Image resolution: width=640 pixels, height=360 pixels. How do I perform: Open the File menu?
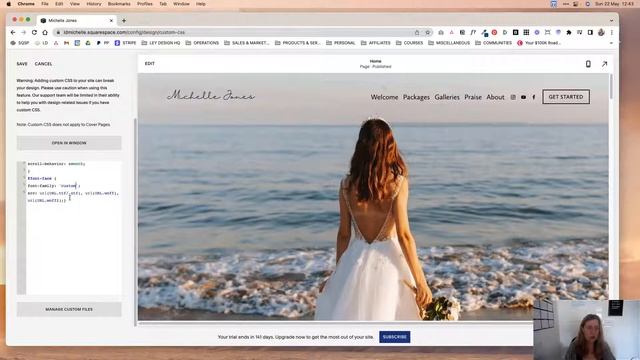click(x=44, y=4)
